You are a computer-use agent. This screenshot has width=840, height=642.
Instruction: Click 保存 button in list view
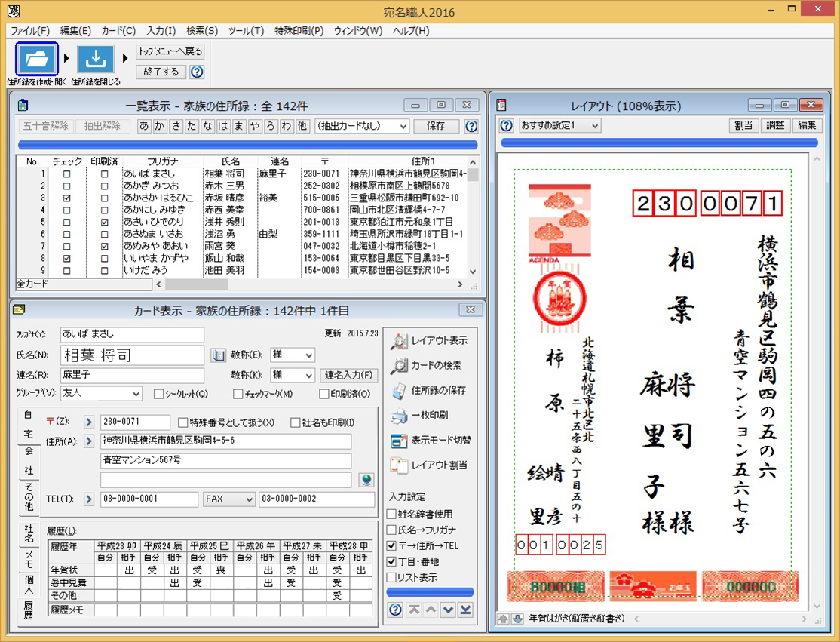(436, 126)
